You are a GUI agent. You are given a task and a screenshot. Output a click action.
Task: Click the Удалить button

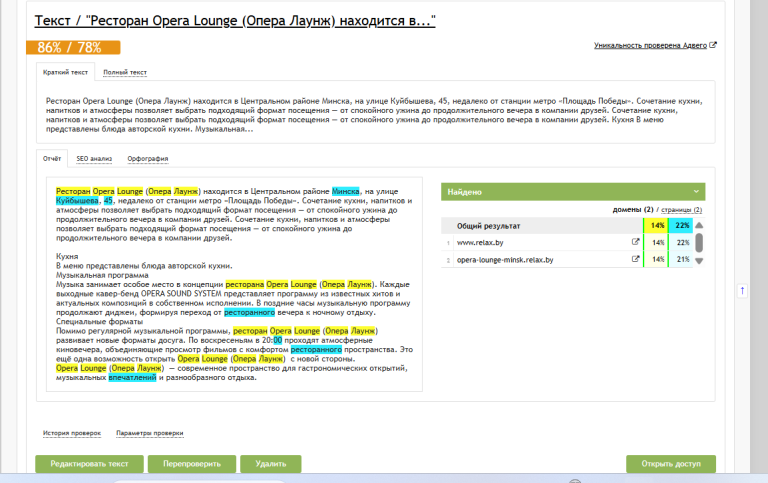270,464
